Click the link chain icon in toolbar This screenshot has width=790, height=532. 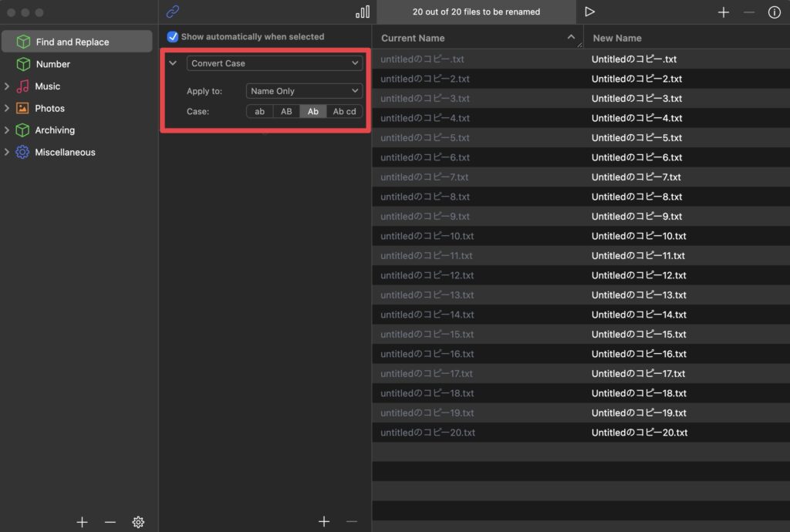coord(173,12)
